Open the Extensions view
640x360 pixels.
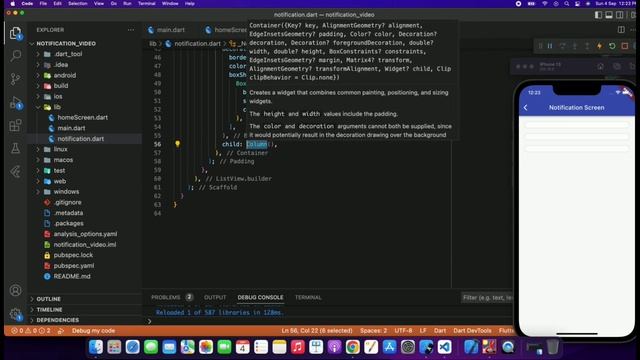tap(16, 125)
